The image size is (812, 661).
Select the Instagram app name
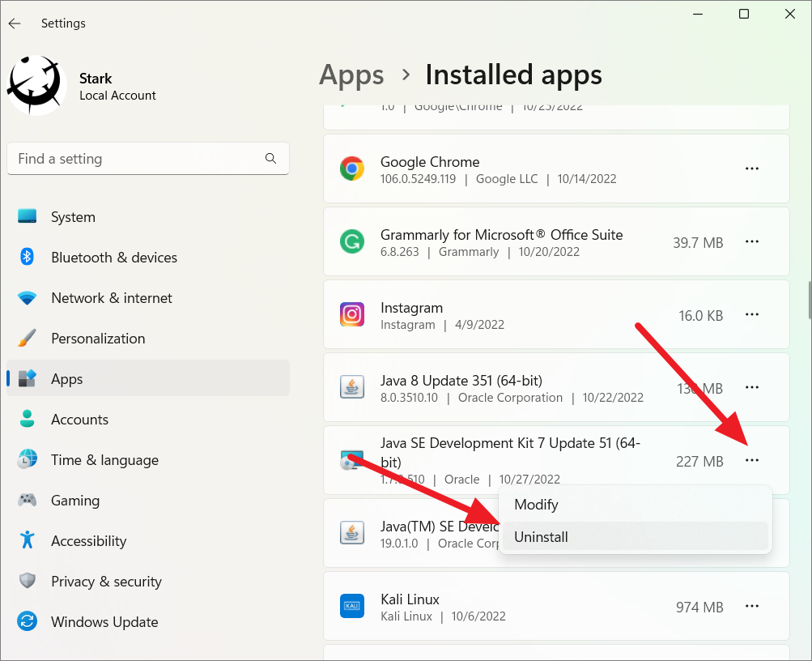412,308
